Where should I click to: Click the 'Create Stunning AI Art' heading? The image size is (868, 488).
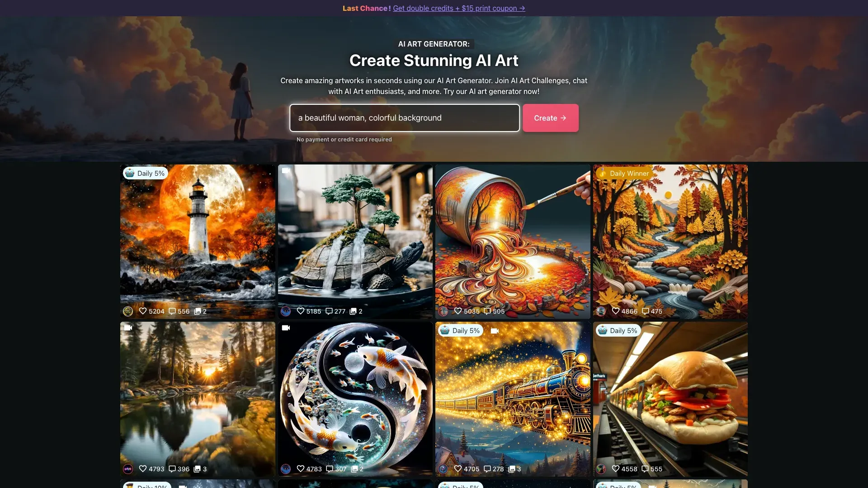click(434, 61)
